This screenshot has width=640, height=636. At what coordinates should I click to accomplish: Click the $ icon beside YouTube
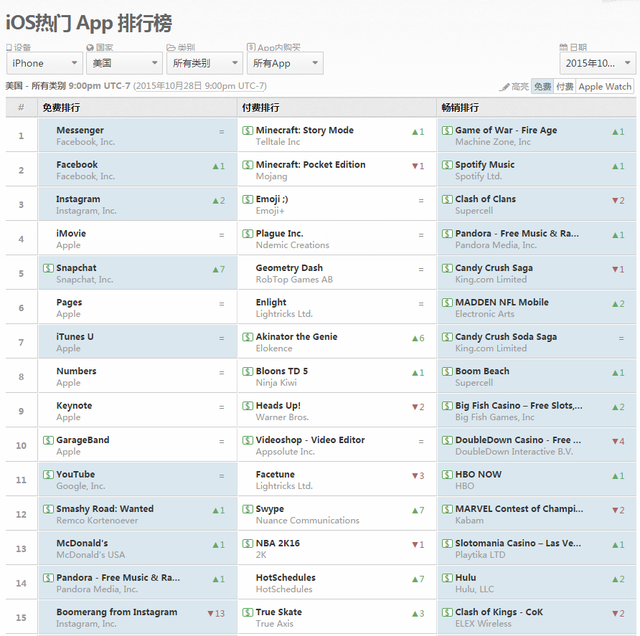click(x=48, y=475)
